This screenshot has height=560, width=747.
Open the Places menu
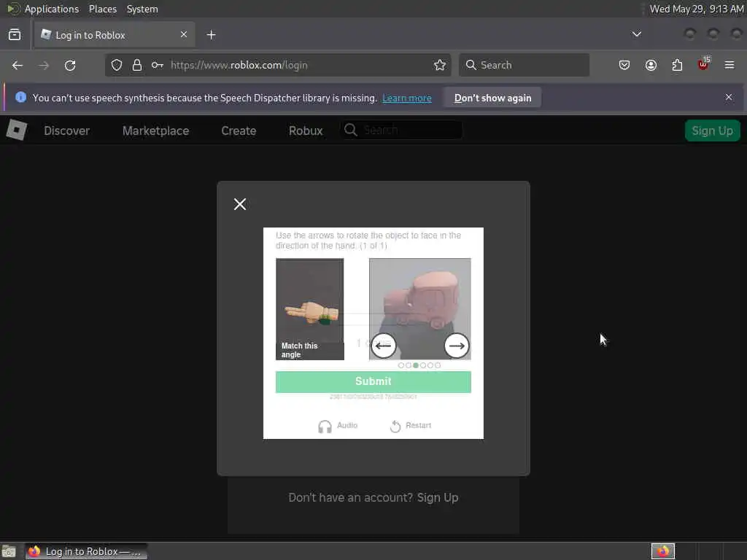[x=103, y=9]
